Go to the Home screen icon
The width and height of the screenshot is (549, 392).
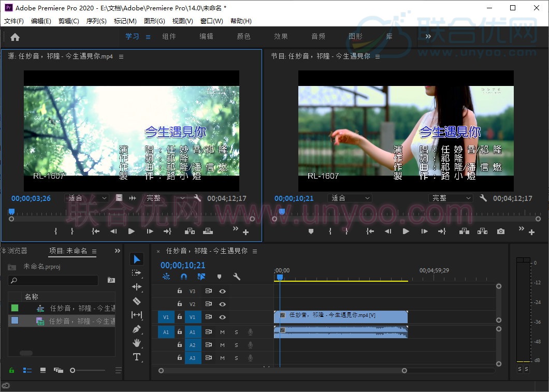pyautogui.click(x=15, y=37)
